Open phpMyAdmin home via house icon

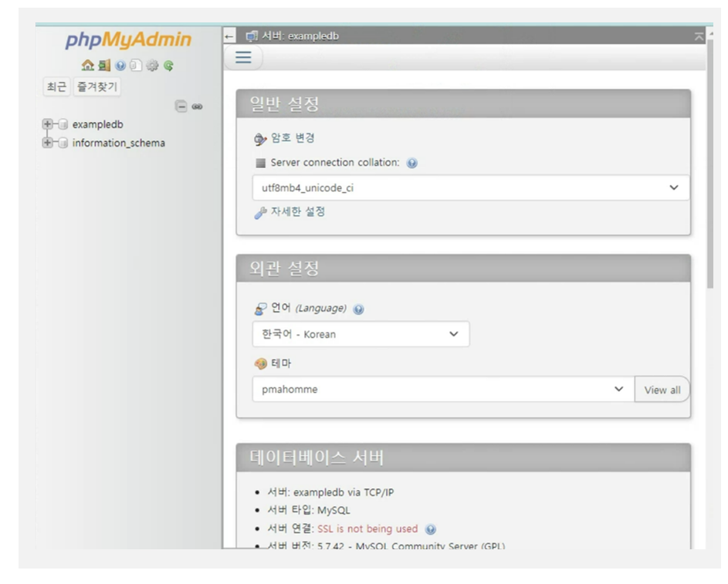pos(87,66)
